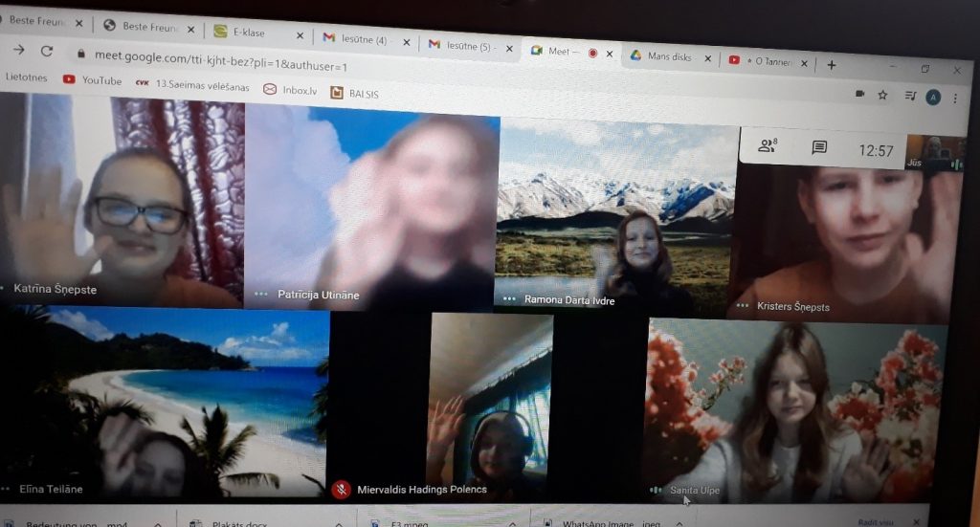
Task: Click the meet.google.com address bar
Action: point(383,60)
